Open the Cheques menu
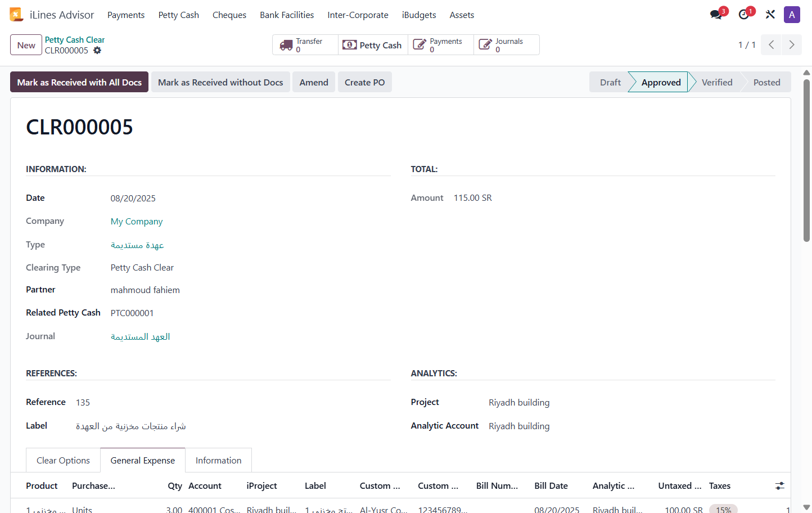 point(229,15)
